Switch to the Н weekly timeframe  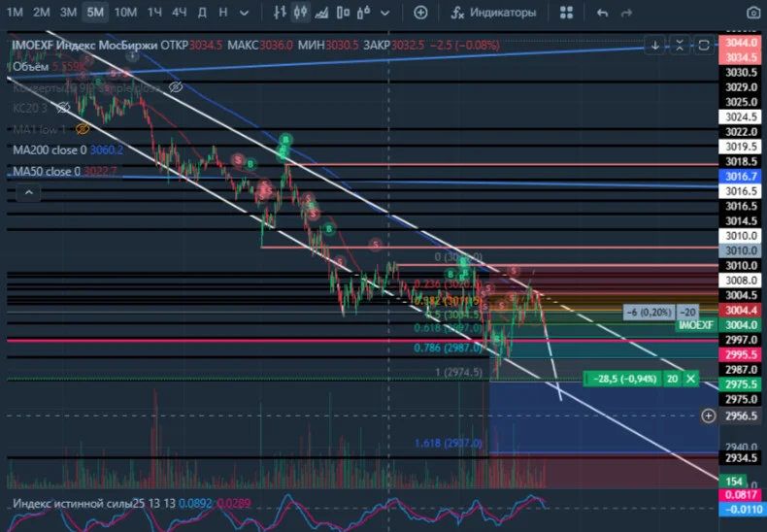[223, 13]
